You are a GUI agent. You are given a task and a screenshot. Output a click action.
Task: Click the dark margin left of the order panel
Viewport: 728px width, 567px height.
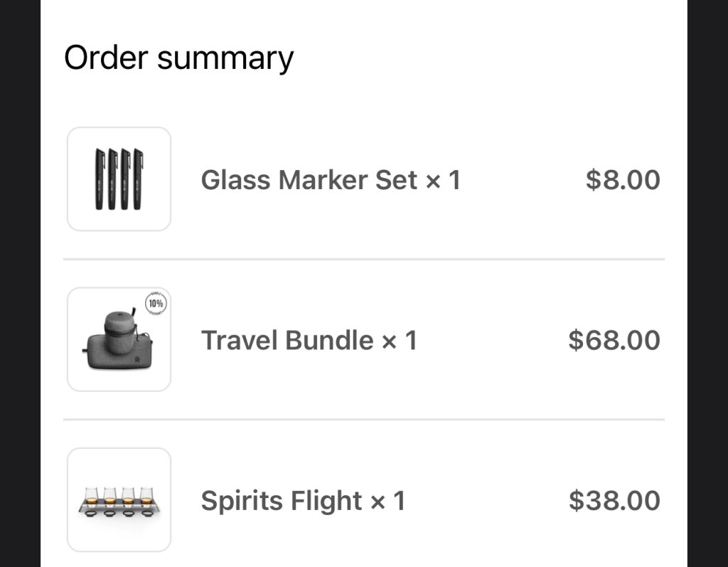coord(20,285)
